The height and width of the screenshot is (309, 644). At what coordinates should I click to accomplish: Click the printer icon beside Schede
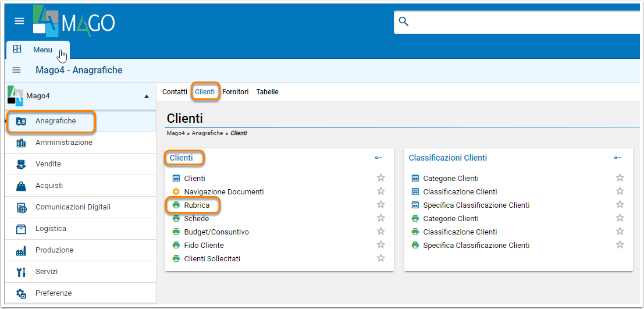176,219
